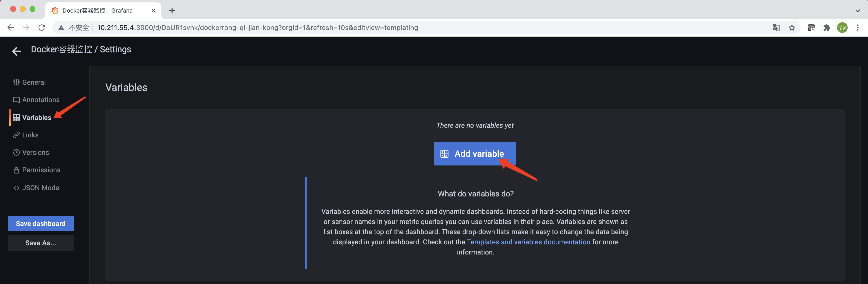Click the Add variable button
The image size is (868, 284).
tap(474, 154)
